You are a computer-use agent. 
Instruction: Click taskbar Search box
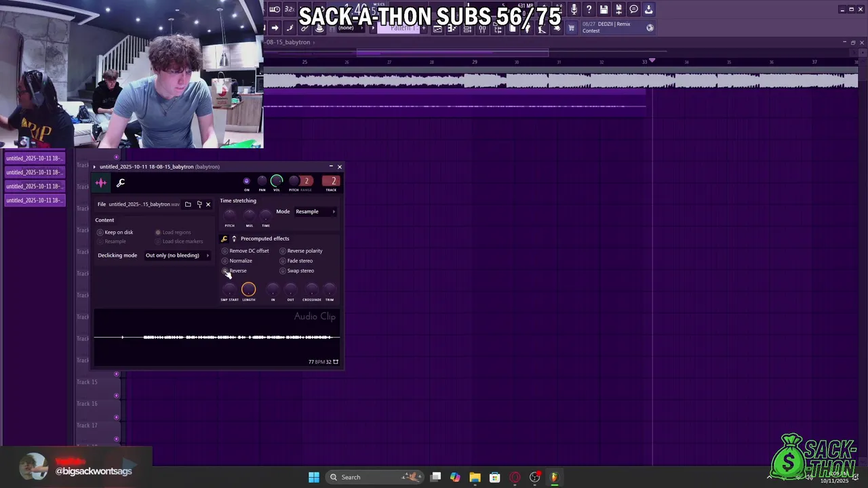click(374, 477)
